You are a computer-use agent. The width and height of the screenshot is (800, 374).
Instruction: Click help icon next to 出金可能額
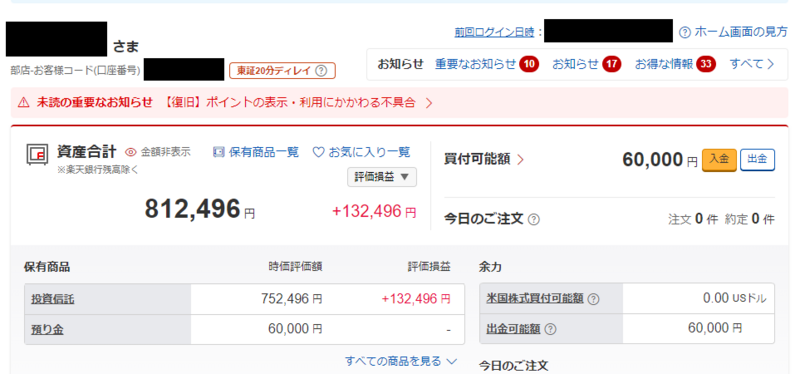550,330
